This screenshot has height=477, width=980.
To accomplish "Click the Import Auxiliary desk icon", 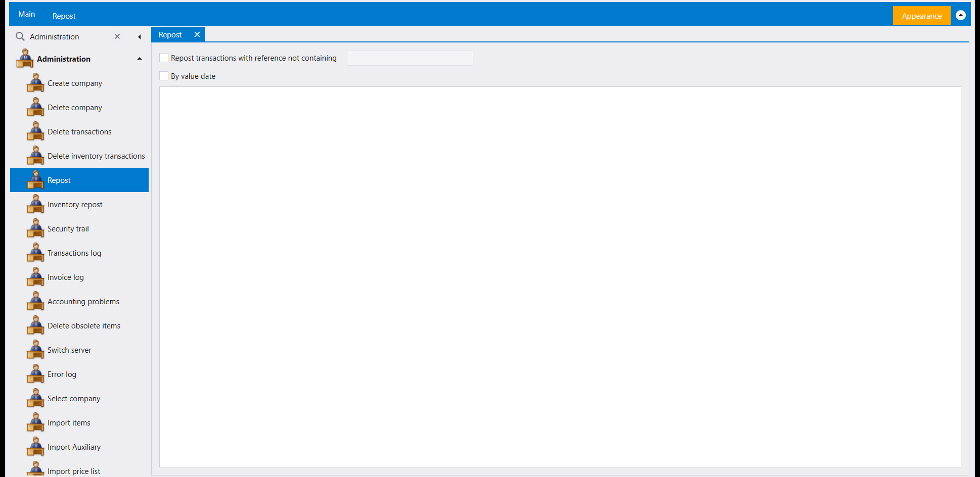I will point(35,447).
